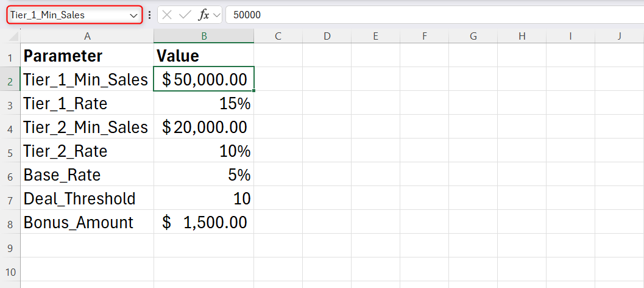Click the Value header cell
Screen dimensions: 644x288
[203, 55]
